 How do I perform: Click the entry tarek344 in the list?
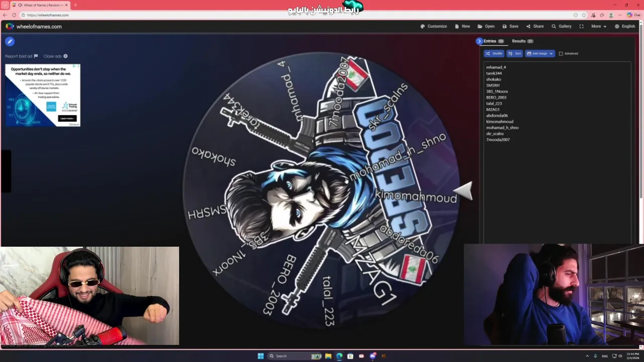point(494,73)
